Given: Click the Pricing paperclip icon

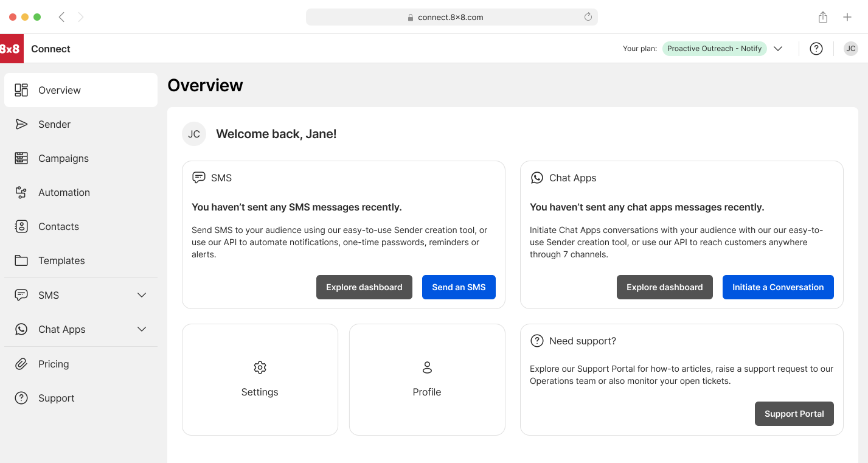Looking at the screenshot, I should click(21, 364).
